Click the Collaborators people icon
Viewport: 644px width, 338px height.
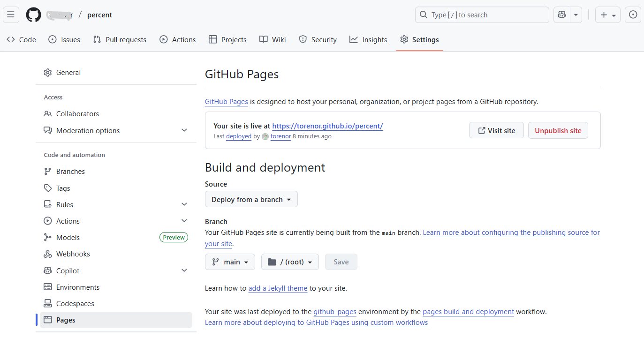tap(47, 113)
